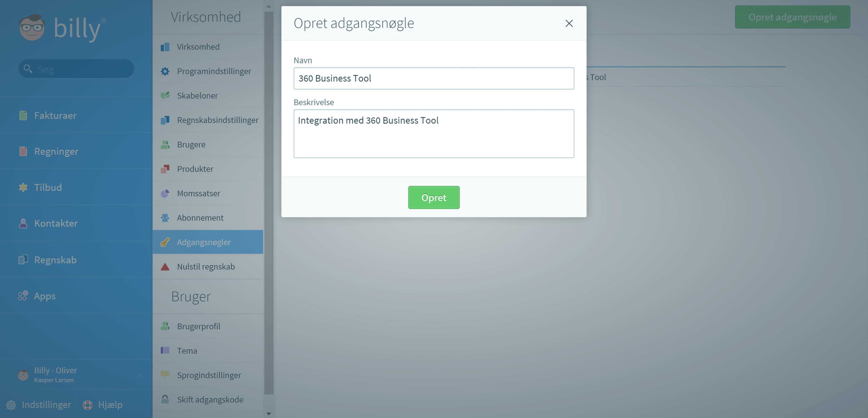This screenshot has width=868, height=418.
Task: Expand the Billy - Oliver account chevron
Action: (x=140, y=376)
